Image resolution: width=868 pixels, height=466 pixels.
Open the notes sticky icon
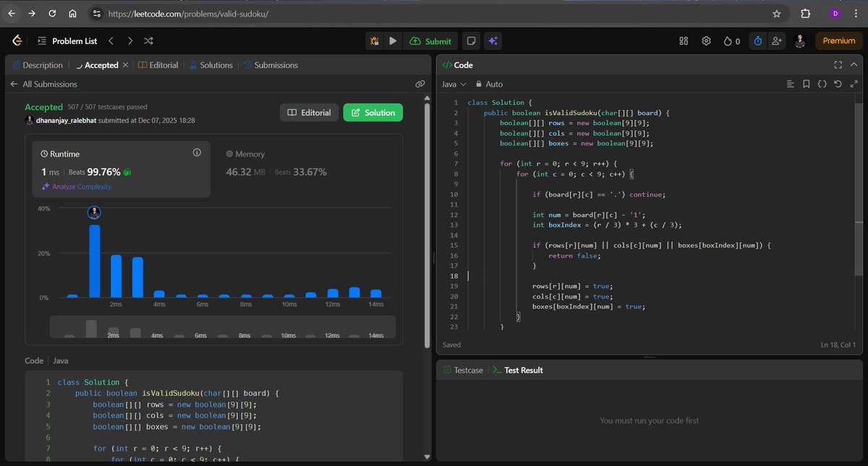[471, 41]
